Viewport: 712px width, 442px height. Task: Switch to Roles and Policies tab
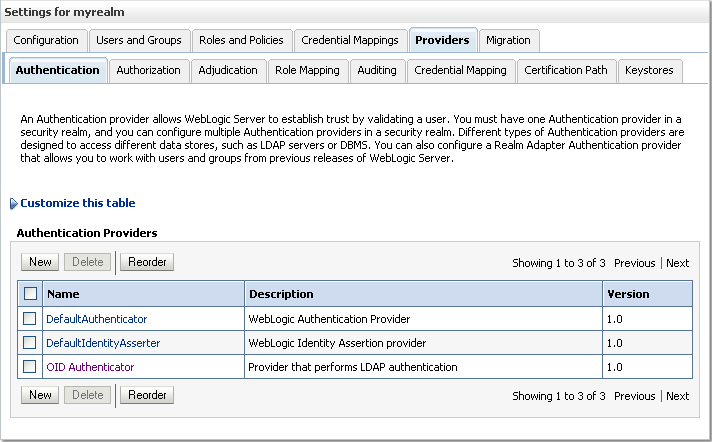[x=241, y=40]
